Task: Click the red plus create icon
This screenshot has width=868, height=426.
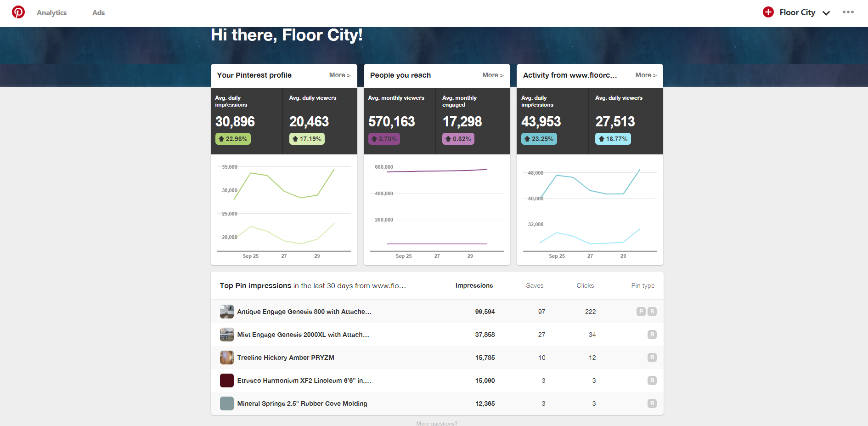Action: [768, 12]
